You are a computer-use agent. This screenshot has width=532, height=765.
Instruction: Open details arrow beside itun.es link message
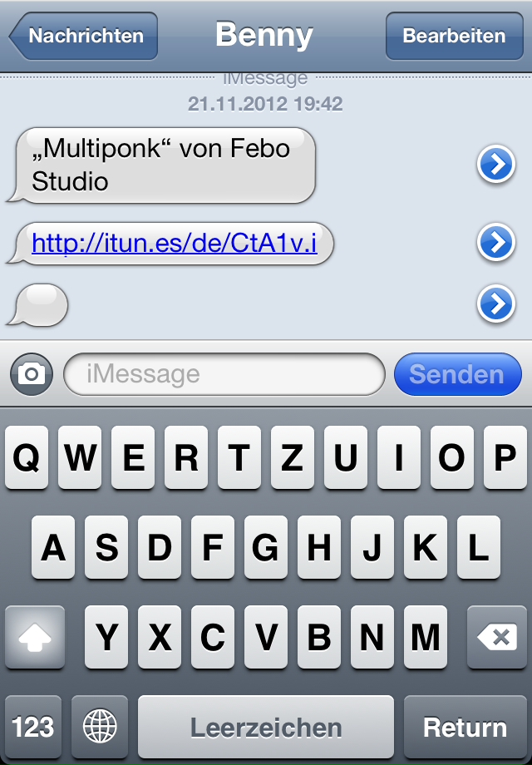point(496,242)
